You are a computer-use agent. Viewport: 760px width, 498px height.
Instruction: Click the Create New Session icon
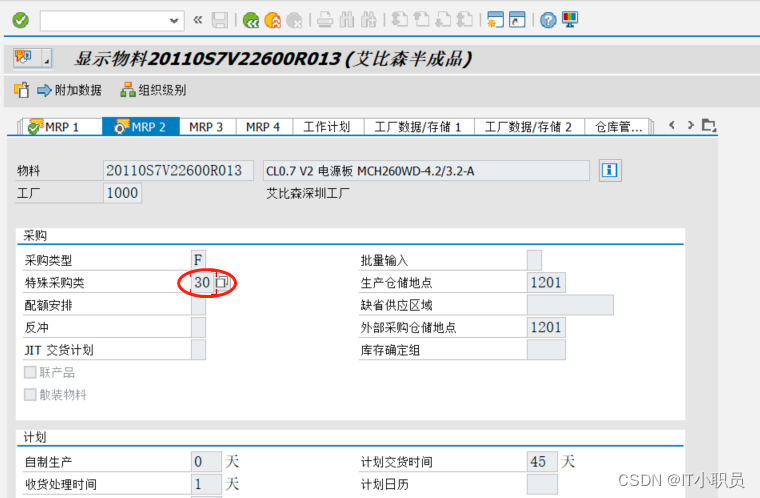pyautogui.click(x=495, y=20)
